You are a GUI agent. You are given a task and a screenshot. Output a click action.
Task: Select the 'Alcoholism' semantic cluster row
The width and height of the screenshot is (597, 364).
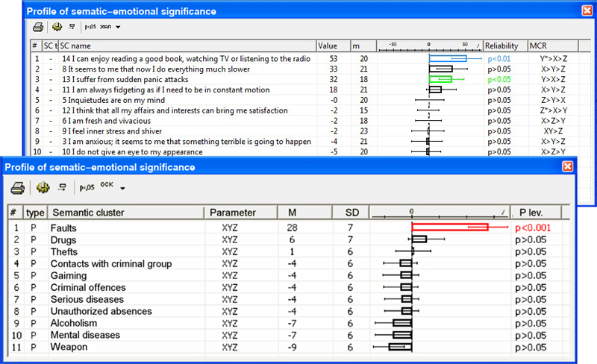289,323
